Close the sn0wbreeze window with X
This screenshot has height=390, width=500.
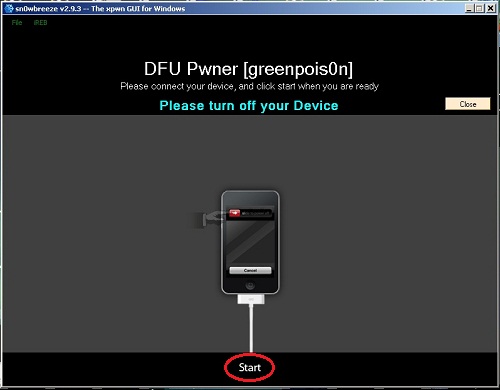[x=491, y=8]
